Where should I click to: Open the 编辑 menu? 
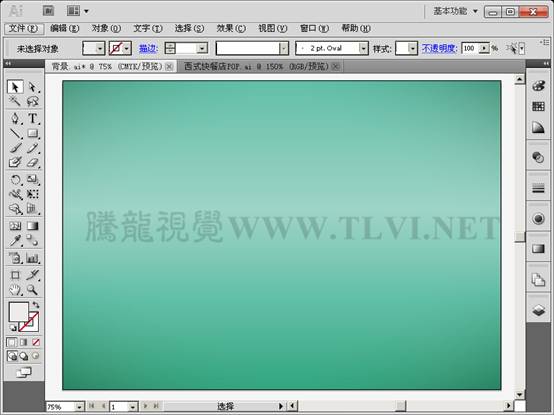pyautogui.click(x=64, y=28)
